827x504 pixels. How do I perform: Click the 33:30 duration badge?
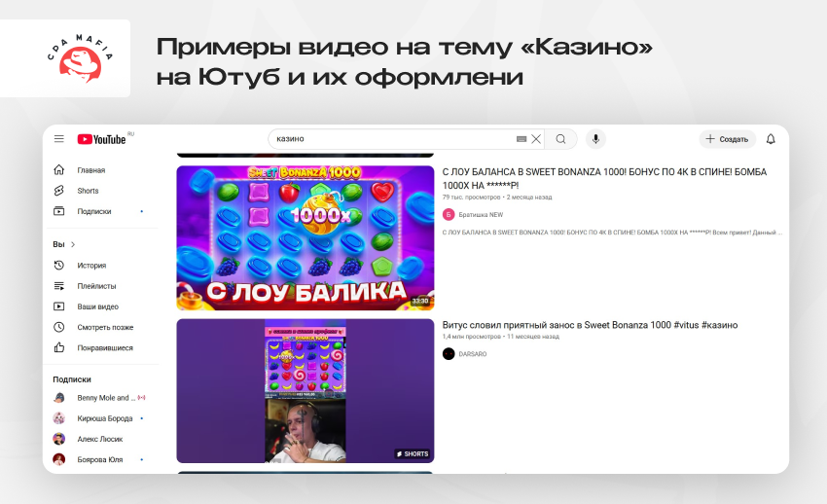(420, 301)
